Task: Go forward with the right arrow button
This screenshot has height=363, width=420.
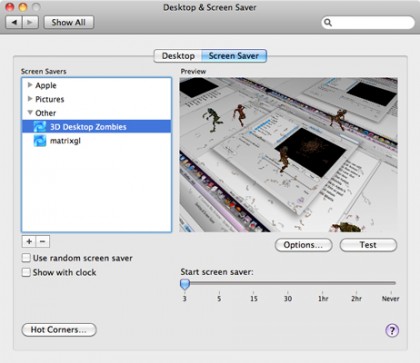Action: pyautogui.click(x=30, y=22)
